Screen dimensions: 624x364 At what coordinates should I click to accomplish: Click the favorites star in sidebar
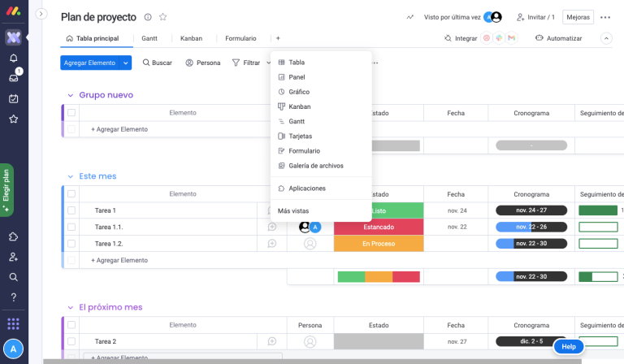[13, 119]
